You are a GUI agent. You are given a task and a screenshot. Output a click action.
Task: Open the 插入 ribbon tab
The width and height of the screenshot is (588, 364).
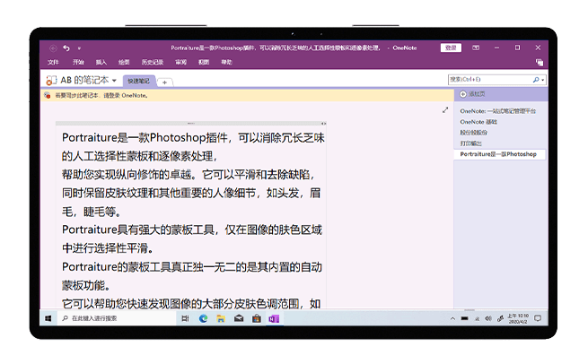101,62
